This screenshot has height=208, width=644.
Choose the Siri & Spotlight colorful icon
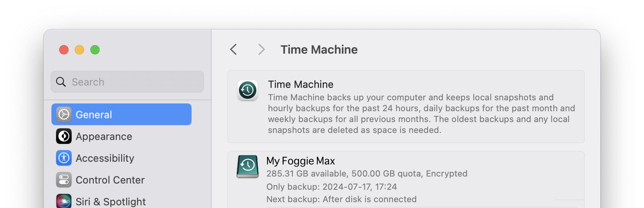pyautogui.click(x=64, y=201)
